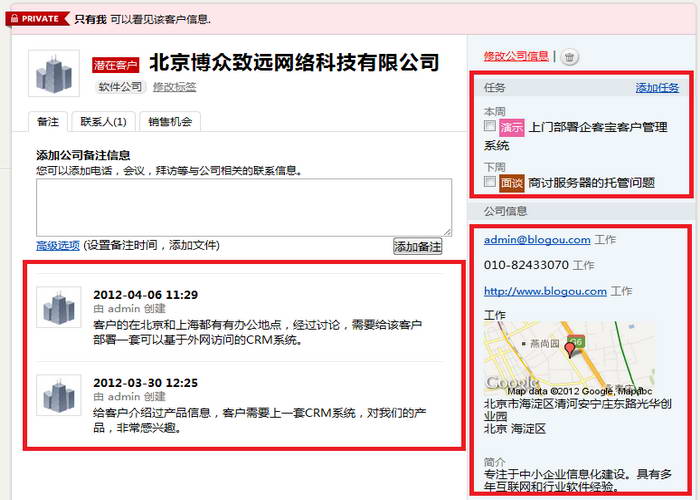The width and height of the screenshot is (700, 500).
Task: Click the 软件公司 tag label
Action: point(120,87)
